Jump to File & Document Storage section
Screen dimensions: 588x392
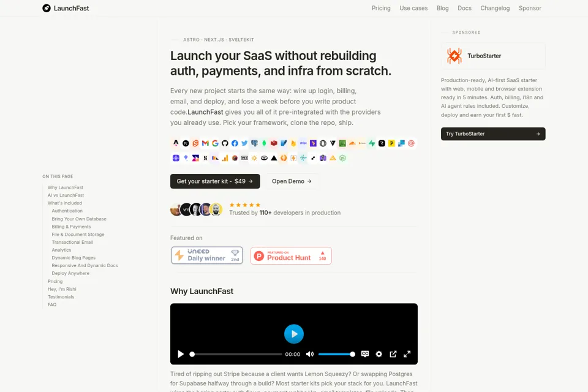click(78, 235)
